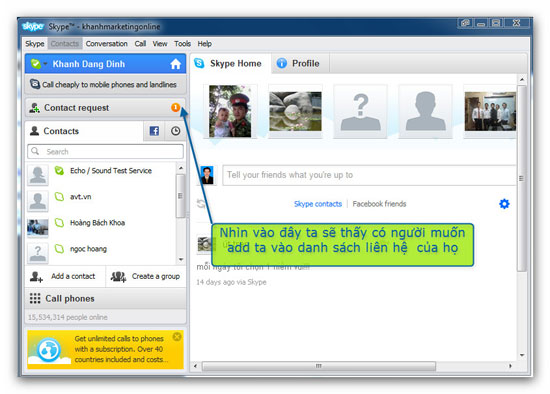The image size is (550, 394).
Task: Switch to the Skype Home tab
Action: (231, 64)
